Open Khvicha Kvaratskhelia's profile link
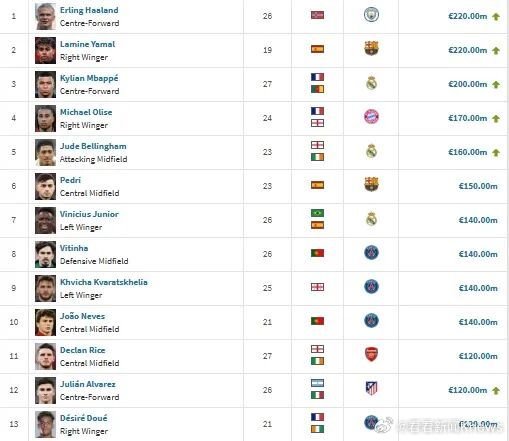Viewport: 509px width, 441px height. (x=104, y=282)
